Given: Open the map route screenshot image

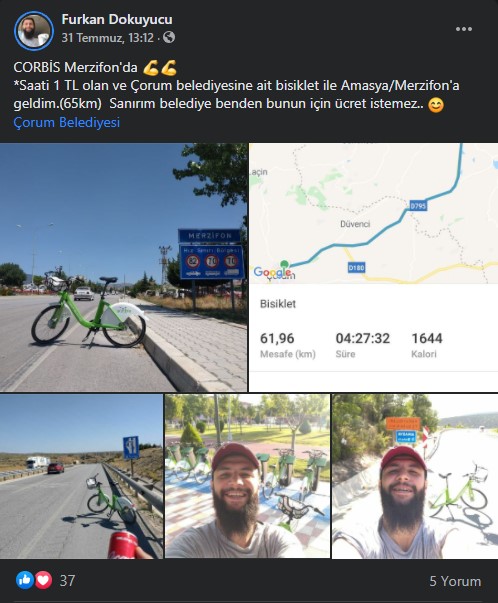Looking at the screenshot, I should pos(373,267).
